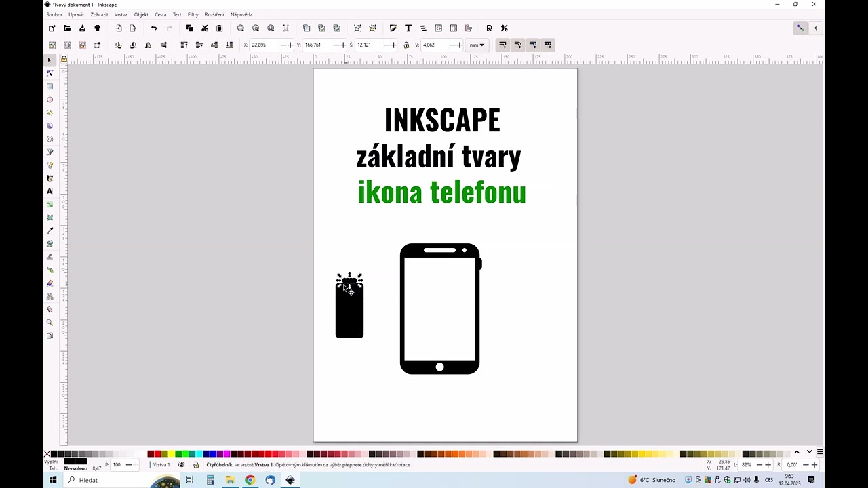Select the Node edit tool
Screen dimensions: 868x488
coord(50,73)
